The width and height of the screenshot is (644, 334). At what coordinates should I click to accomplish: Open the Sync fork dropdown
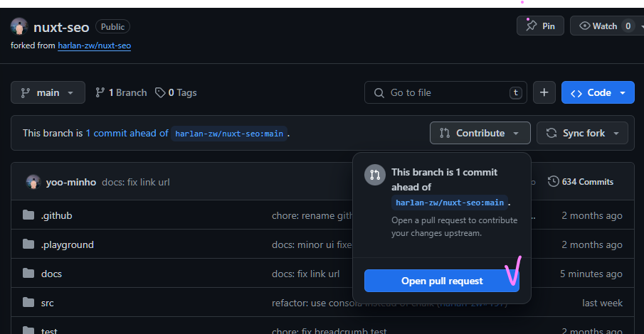pyautogui.click(x=582, y=133)
